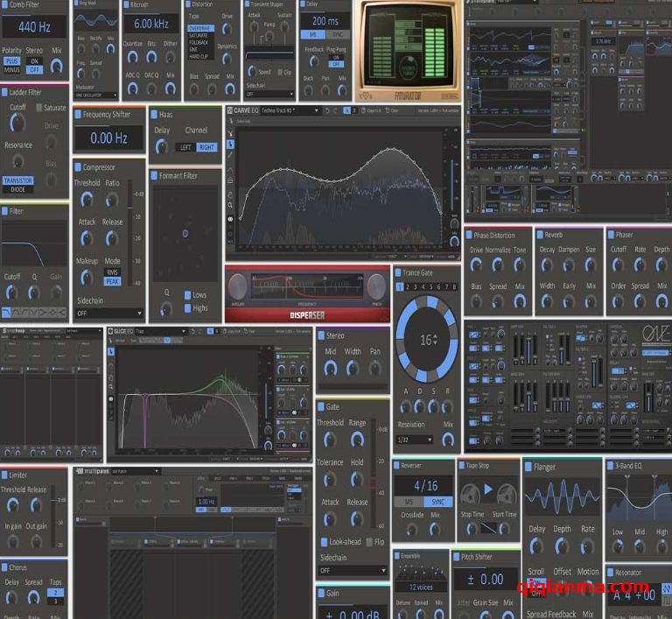672x619 pixels.
Task: Click the Carve EQ undo arrow
Action: tap(328, 110)
